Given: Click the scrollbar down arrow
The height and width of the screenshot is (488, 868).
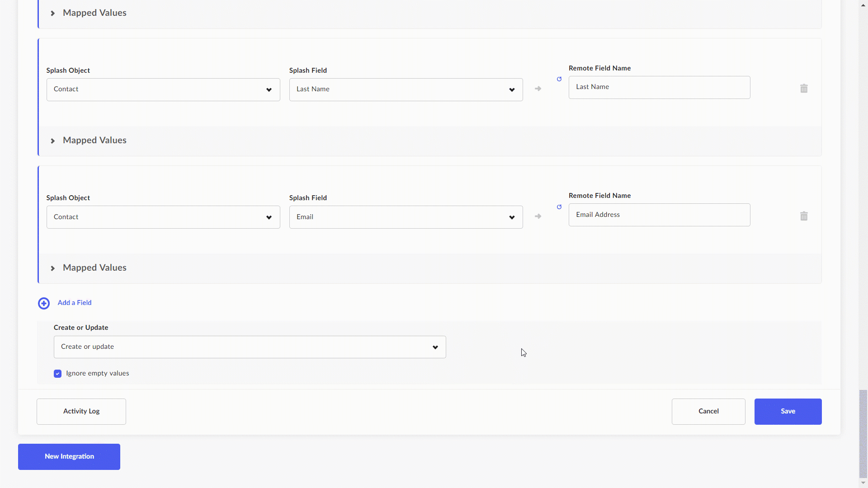Looking at the screenshot, I should click(863, 483).
